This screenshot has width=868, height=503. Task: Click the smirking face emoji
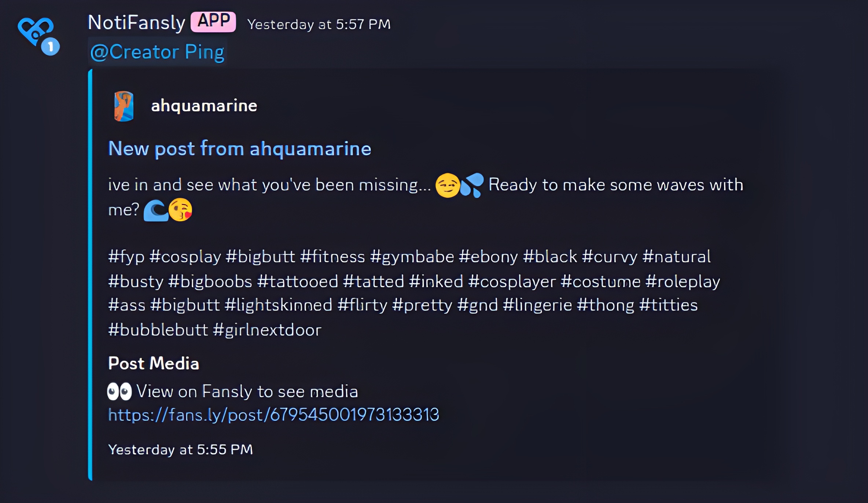(x=447, y=185)
